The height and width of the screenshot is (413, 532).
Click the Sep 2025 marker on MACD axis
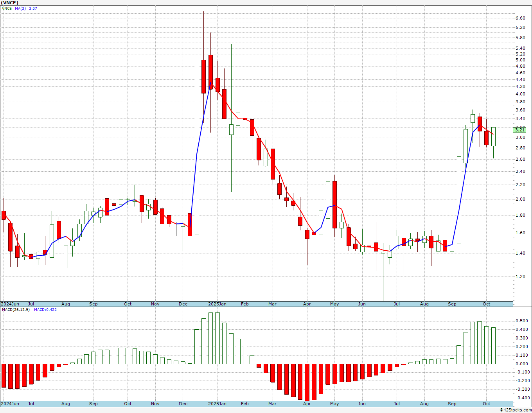pos(452,404)
